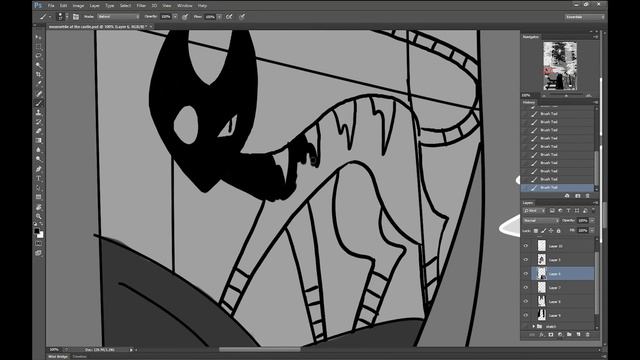640x360 pixels.
Task: Expand the sketch layer group
Action: click(x=533, y=327)
